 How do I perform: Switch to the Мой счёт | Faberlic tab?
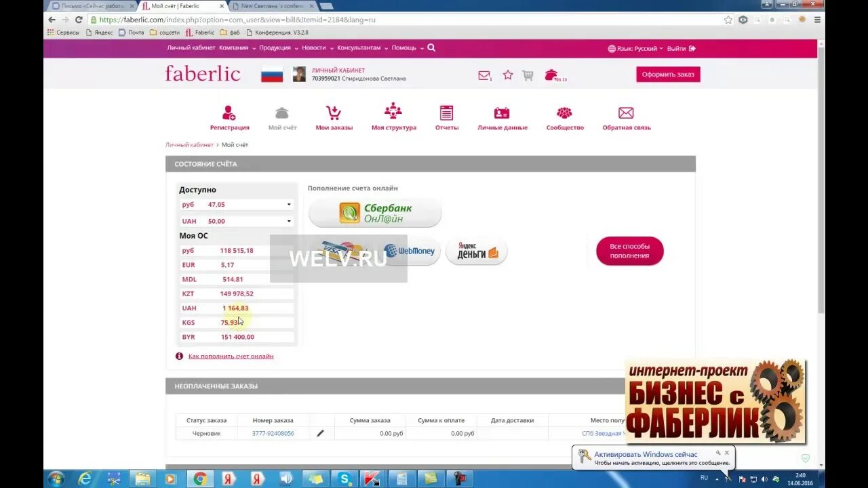point(182,6)
